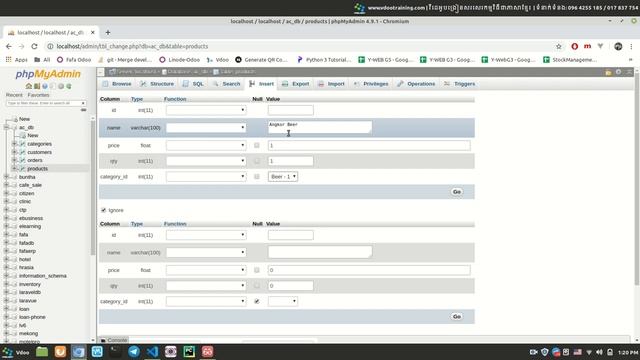The image size is (640, 360).
Task: Click the log out icon beside home
Action: [x=37, y=86]
